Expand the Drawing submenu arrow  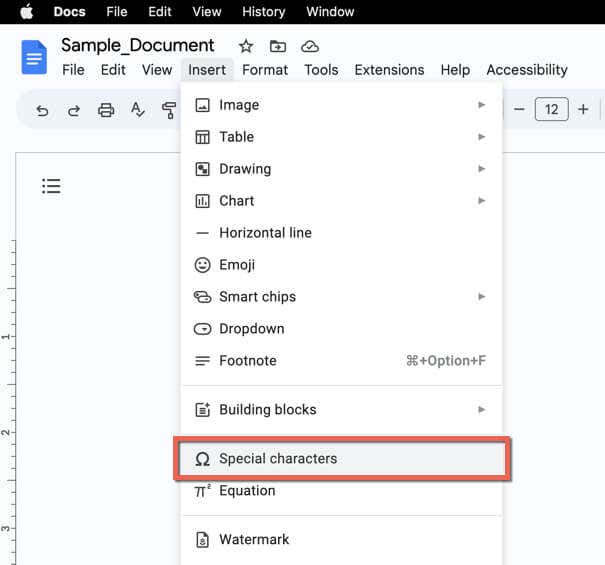tap(481, 169)
